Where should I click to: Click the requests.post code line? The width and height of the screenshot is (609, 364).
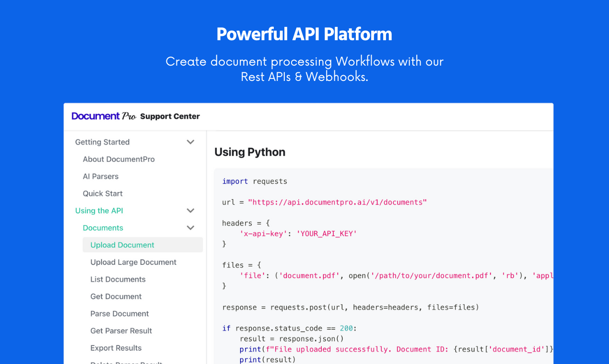point(351,307)
